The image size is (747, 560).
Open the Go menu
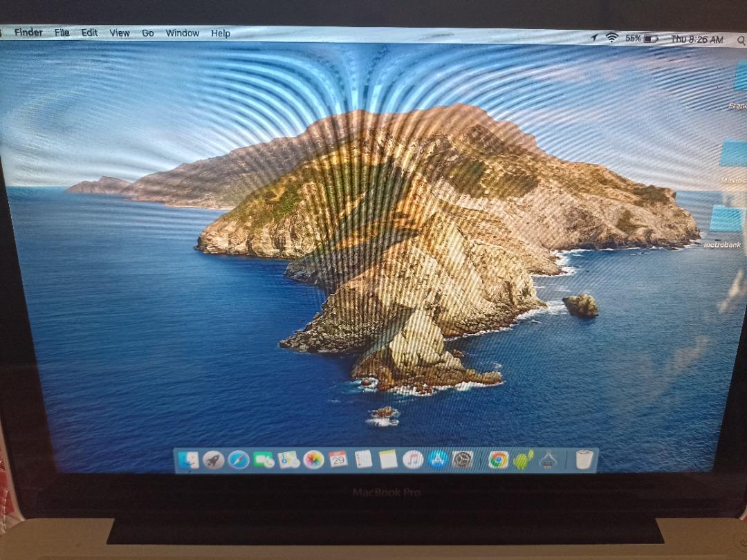(x=148, y=33)
